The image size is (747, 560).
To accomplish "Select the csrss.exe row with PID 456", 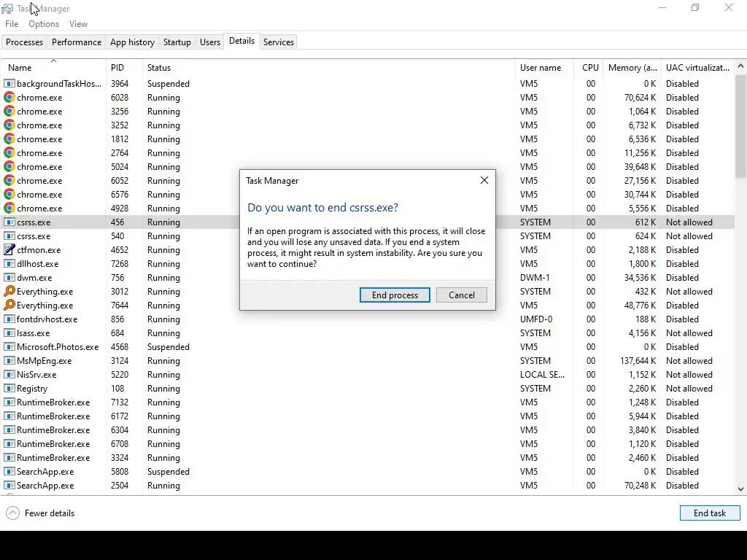I will 368,222.
